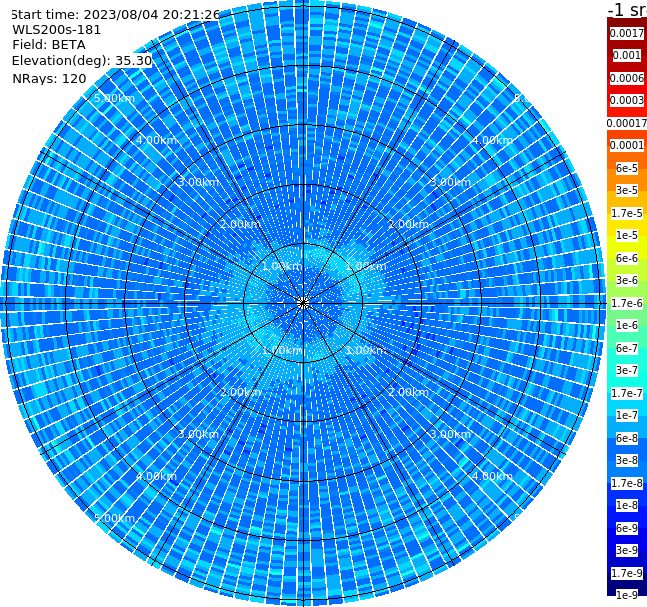647x607 pixels.
Task: Click the 1.7e-7 colorbar label
Action: (x=627, y=393)
